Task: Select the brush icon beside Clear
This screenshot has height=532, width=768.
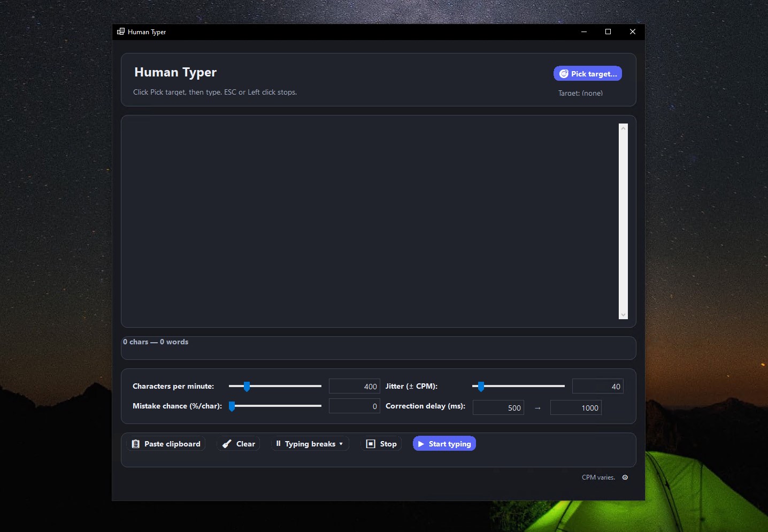Action: point(227,444)
